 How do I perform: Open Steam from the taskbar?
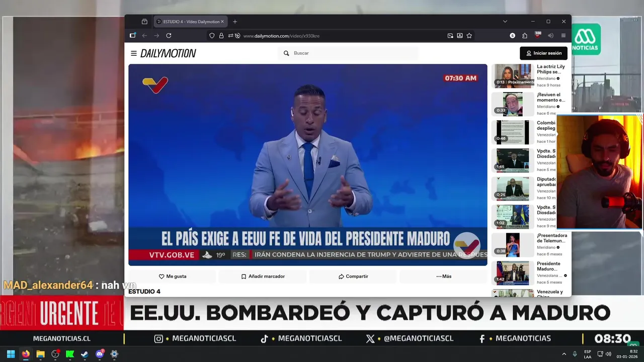(85, 354)
